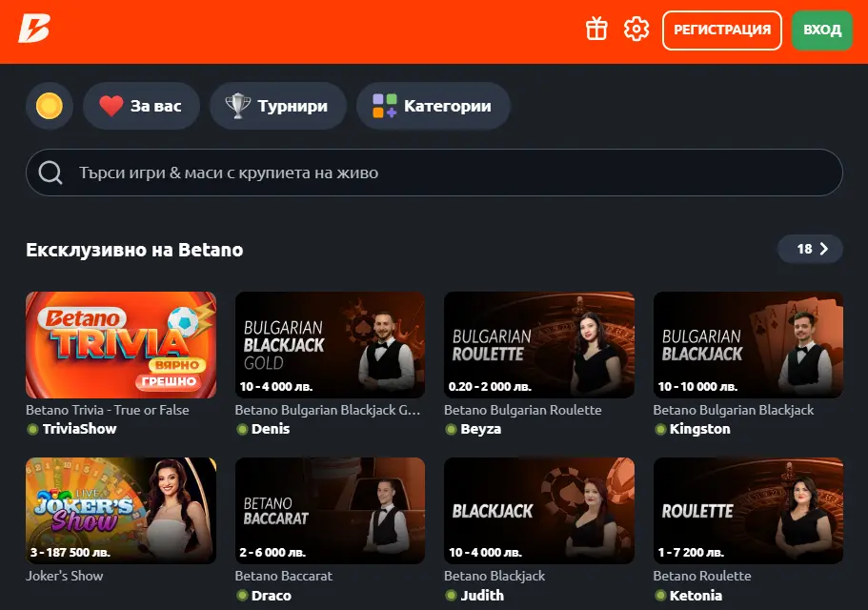Click the gold coin icon

point(49,106)
